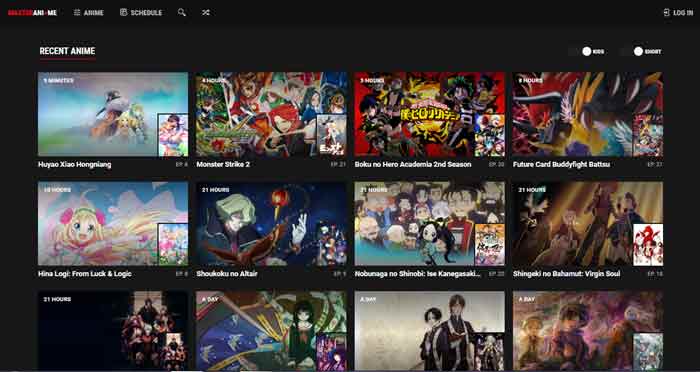The height and width of the screenshot is (372, 700).
Task: Click the Hina Logi: From Luck & Logic title
Action: click(84, 274)
